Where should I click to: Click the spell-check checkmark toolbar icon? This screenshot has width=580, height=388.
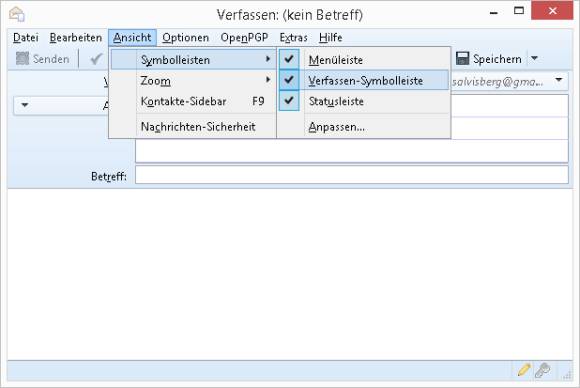96,58
